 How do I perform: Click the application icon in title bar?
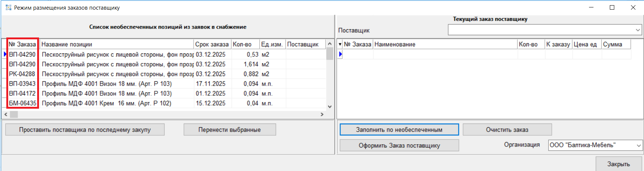click(x=8, y=7)
